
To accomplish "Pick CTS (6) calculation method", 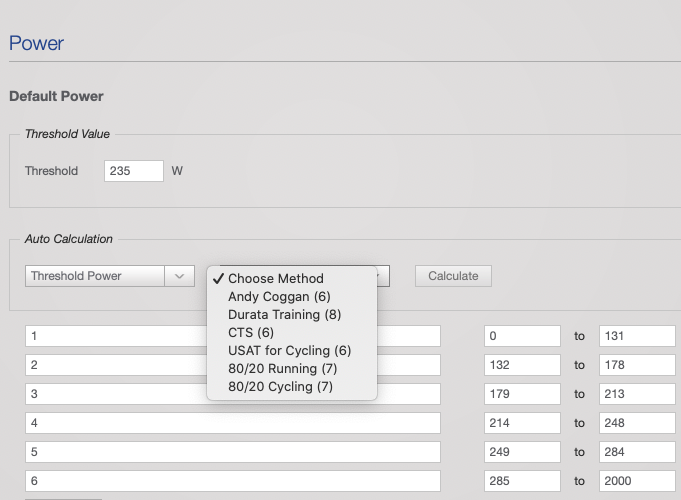I will pos(250,333).
